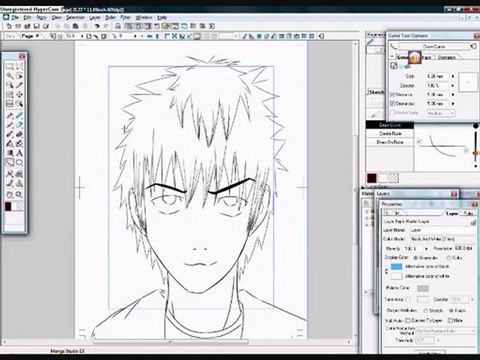The image size is (480, 360).
Task: Select the Finish output attribute radio
Action: (x=451, y=310)
